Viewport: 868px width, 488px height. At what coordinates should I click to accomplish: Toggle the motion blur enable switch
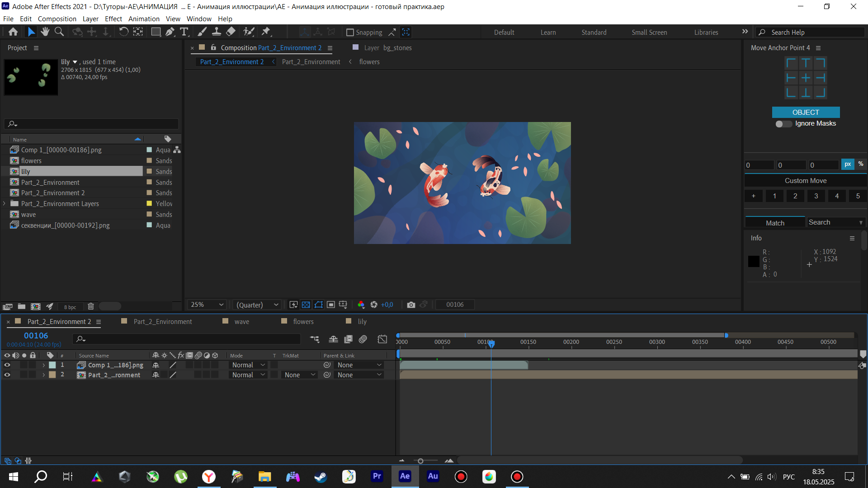(363, 339)
